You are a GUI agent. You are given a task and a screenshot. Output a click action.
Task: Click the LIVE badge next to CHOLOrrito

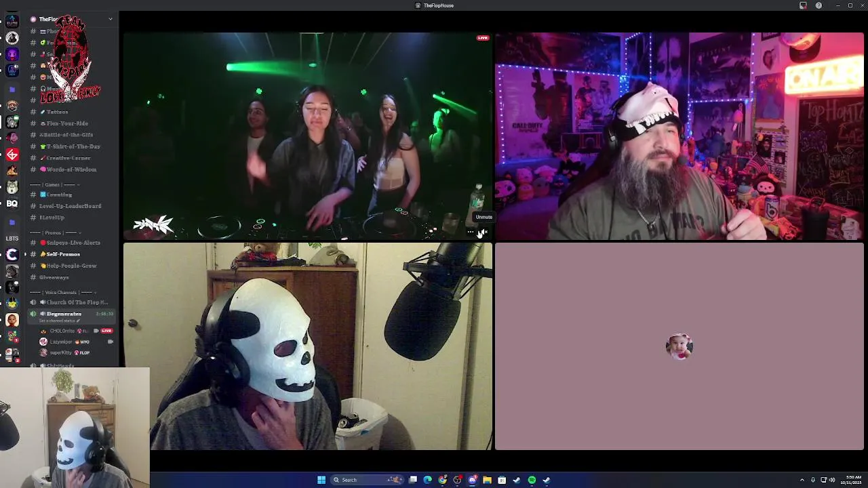point(106,331)
